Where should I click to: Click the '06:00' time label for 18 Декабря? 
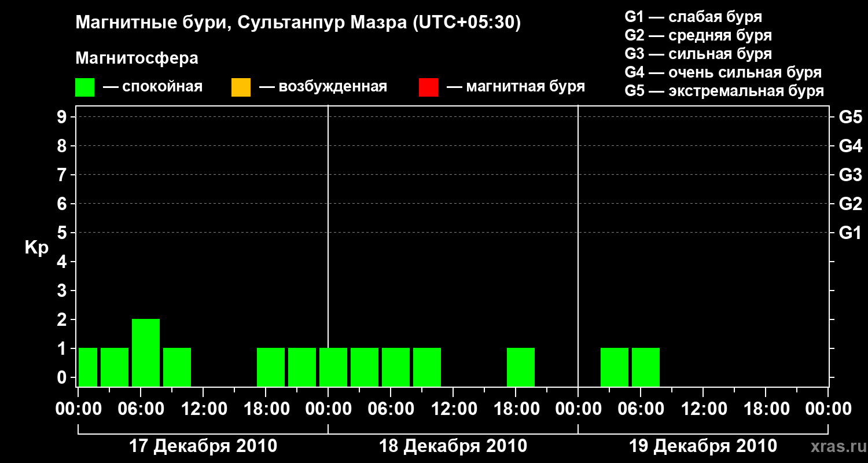click(x=391, y=409)
